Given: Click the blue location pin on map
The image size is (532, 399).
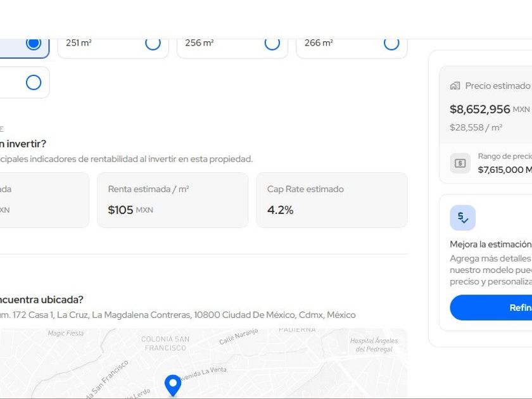Looking at the screenshot, I should (x=173, y=384).
